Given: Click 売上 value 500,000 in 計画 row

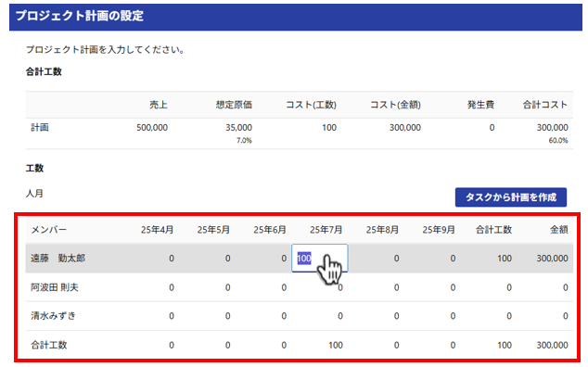Looking at the screenshot, I should coord(152,128).
